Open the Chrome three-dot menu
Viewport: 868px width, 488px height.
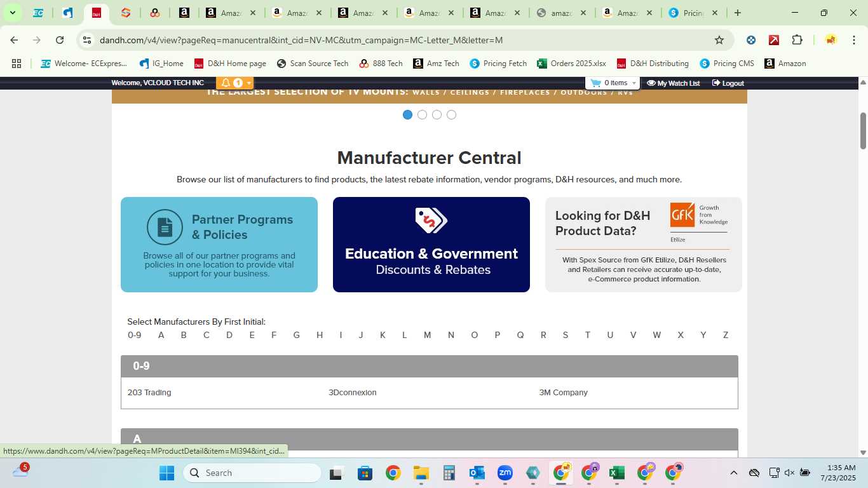853,40
